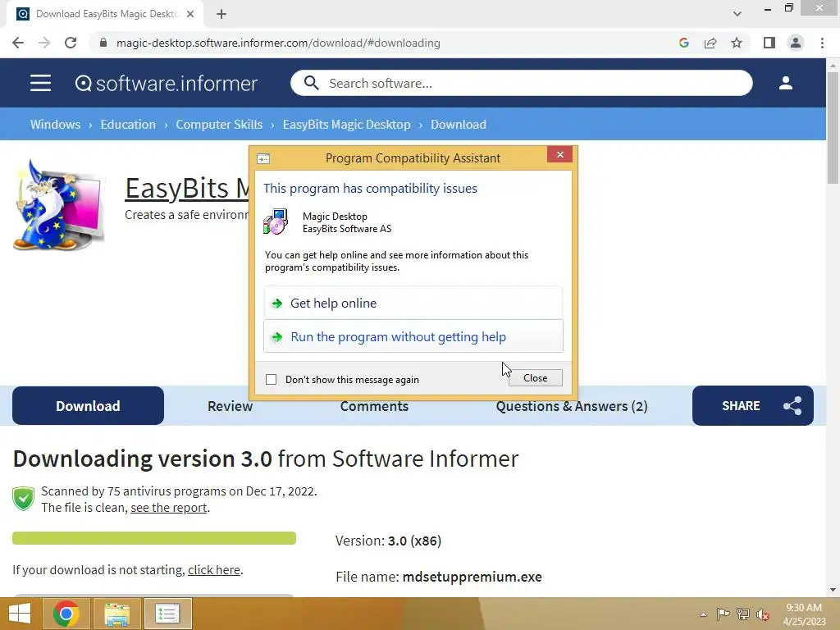Click file name mdsetuppremium.exe
840x630 pixels.
(472, 577)
